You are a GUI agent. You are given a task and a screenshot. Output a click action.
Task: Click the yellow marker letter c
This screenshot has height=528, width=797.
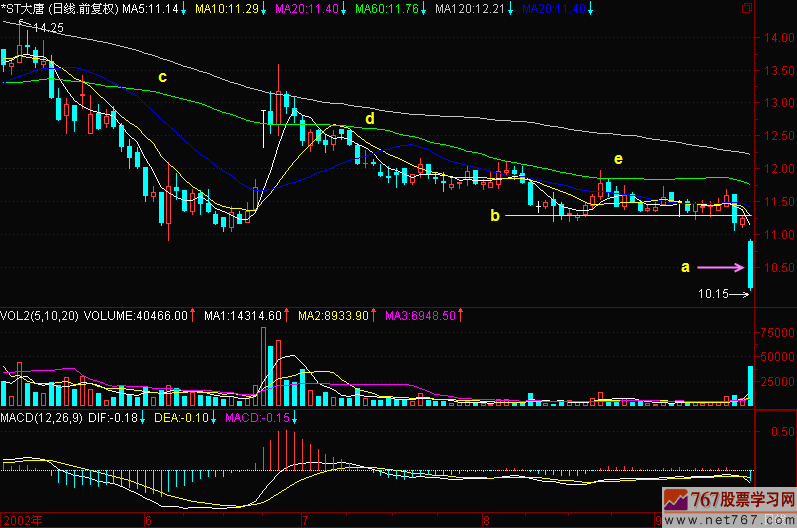click(162, 76)
